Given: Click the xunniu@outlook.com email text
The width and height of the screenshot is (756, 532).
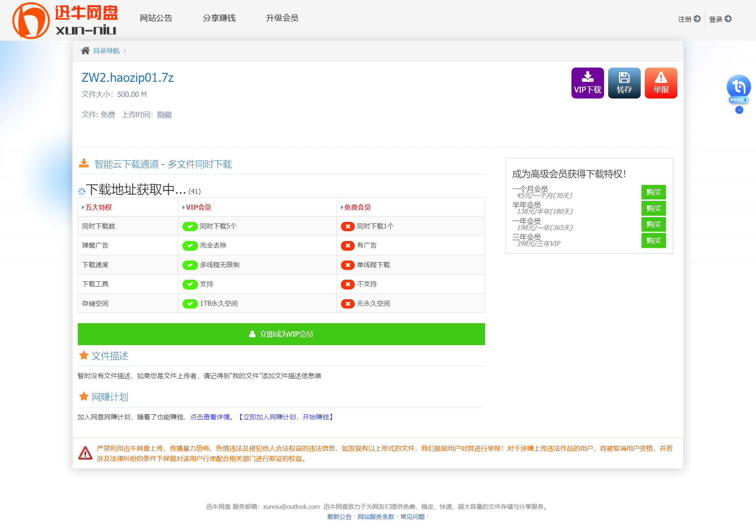Looking at the screenshot, I should point(291,507).
